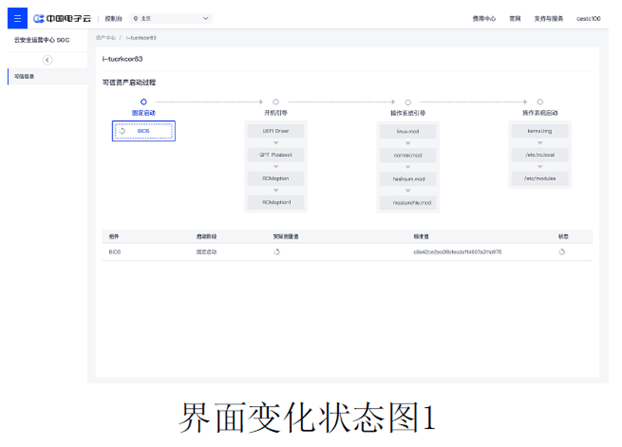
Task: Select the 开机引导 stage circle
Action: (x=276, y=102)
